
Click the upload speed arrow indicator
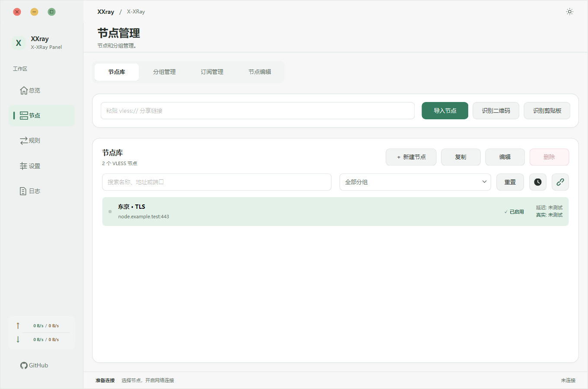18,325
